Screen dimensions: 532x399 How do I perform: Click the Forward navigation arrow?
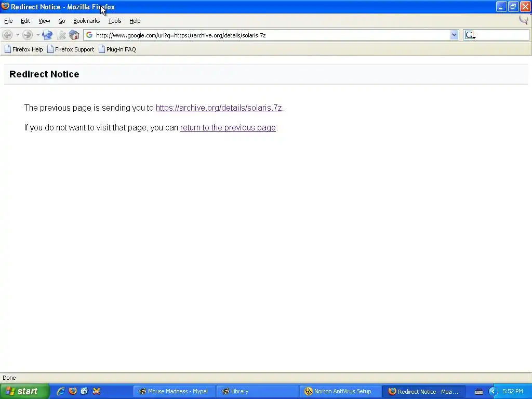click(x=28, y=35)
